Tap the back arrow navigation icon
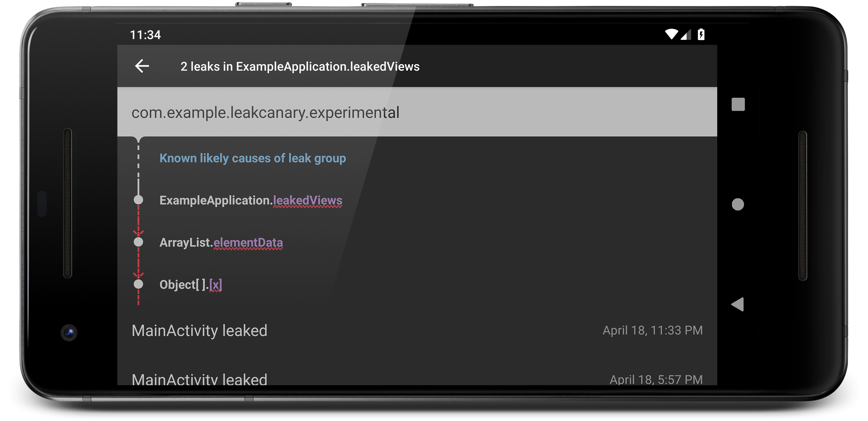This screenshot has height=421, width=868. (x=142, y=67)
